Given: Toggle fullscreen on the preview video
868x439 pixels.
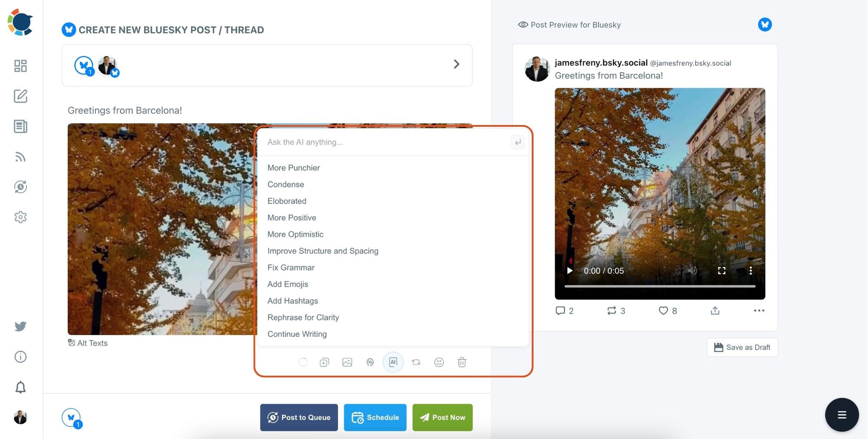Looking at the screenshot, I should pos(722,271).
